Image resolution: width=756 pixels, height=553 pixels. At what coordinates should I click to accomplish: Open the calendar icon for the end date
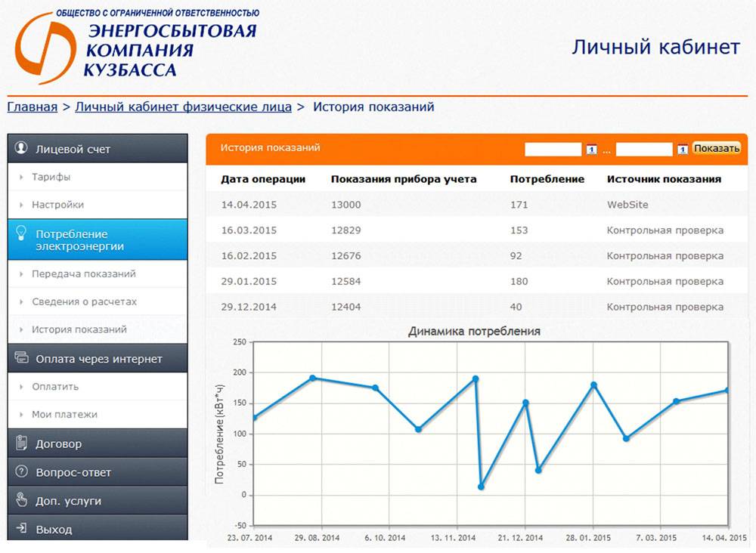[x=683, y=148]
